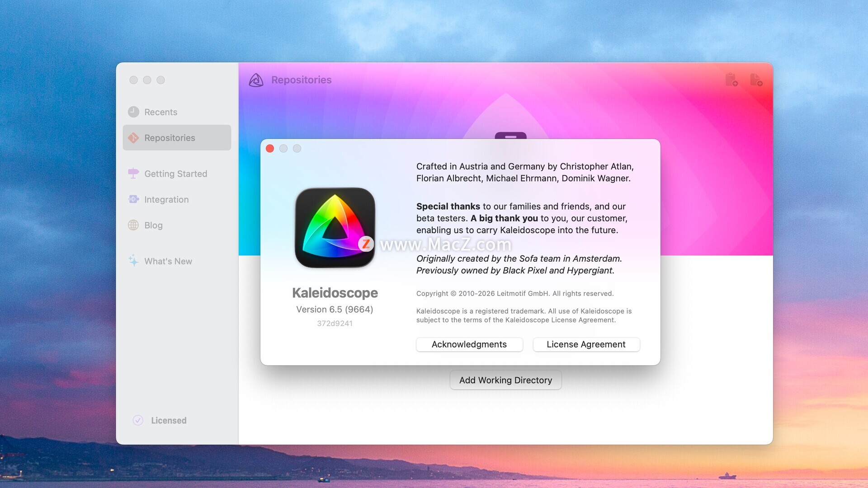
Task: Open the Acknowledgments window
Action: click(x=469, y=344)
